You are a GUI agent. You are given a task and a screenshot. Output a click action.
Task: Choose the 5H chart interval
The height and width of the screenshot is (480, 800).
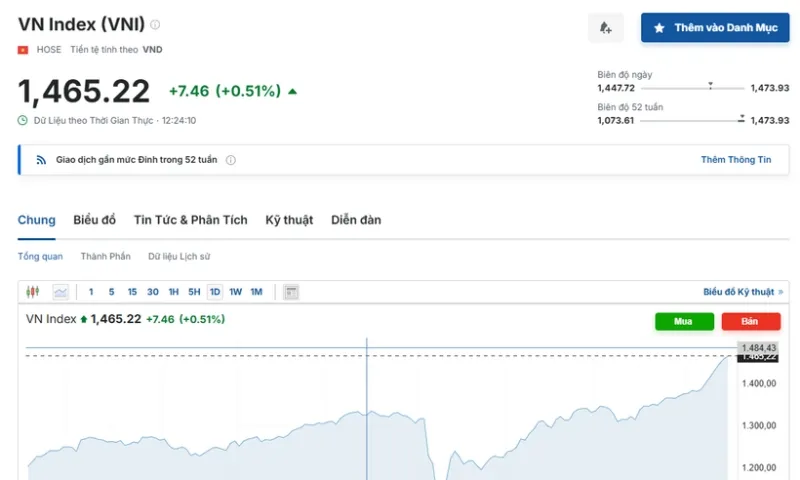point(194,292)
